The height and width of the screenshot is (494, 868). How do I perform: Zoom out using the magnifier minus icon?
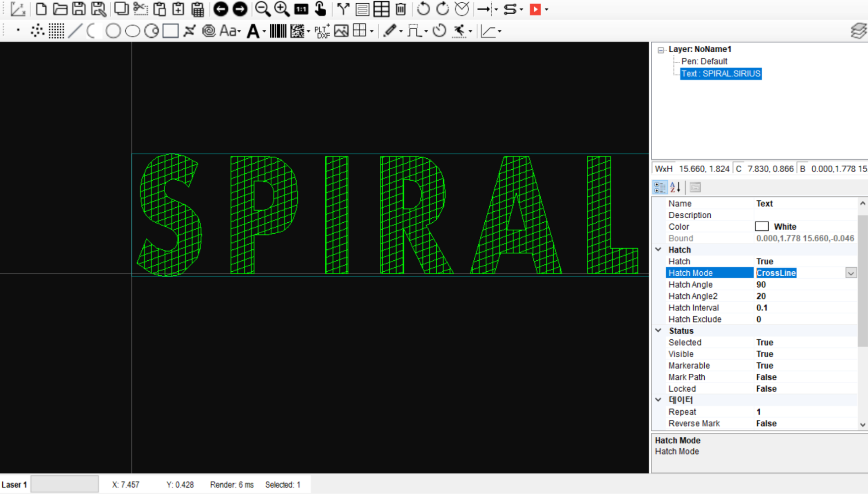pyautogui.click(x=262, y=9)
